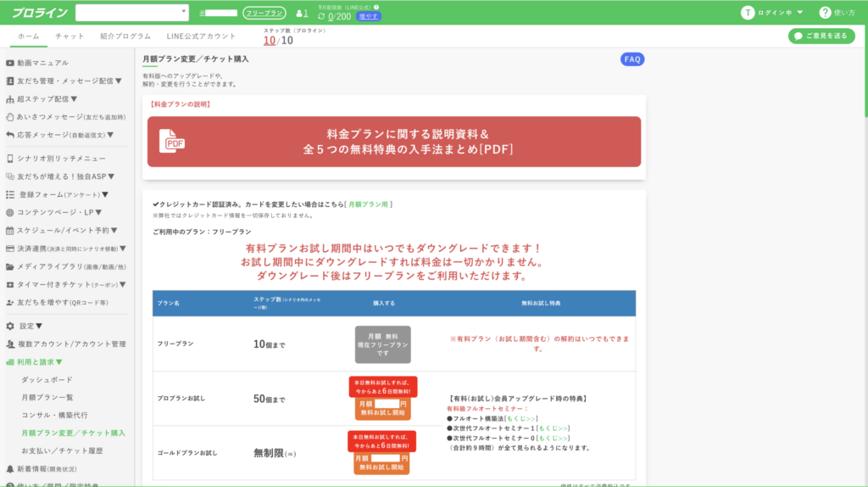This screenshot has height=487, width=868.
Task: Switch to the チャット tab
Action: (x=70, y=36)
